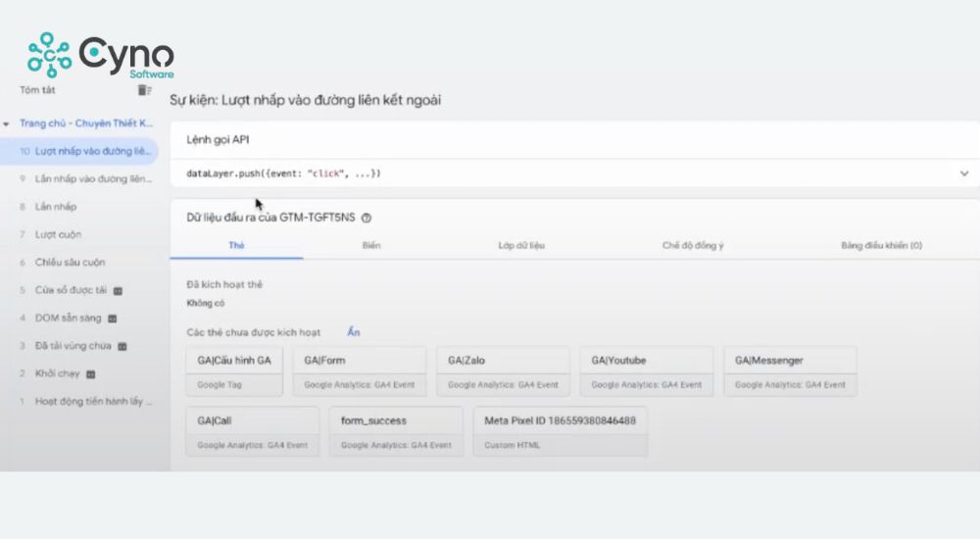Open the Lớp dữ liệu tab

[520, 246]
